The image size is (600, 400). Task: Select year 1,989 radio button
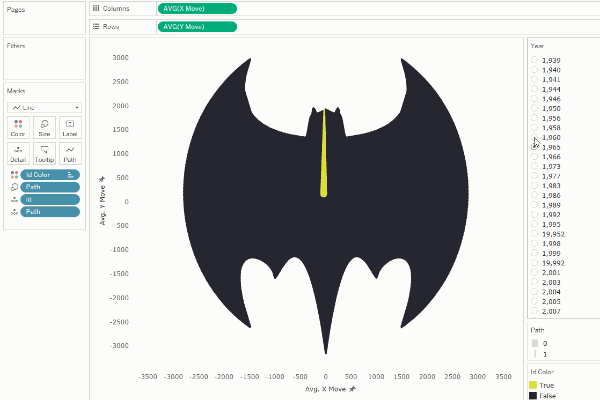535,205
